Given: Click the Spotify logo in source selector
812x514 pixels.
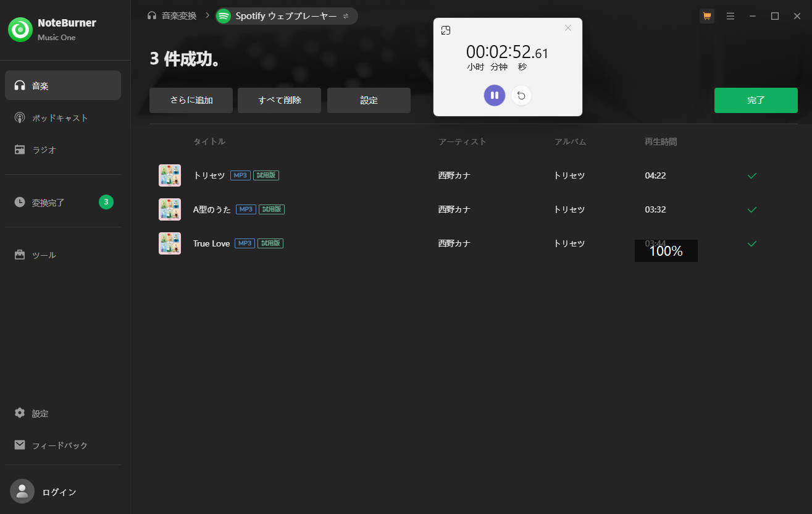Looking at the screenshot, I should tap(224, 16).
